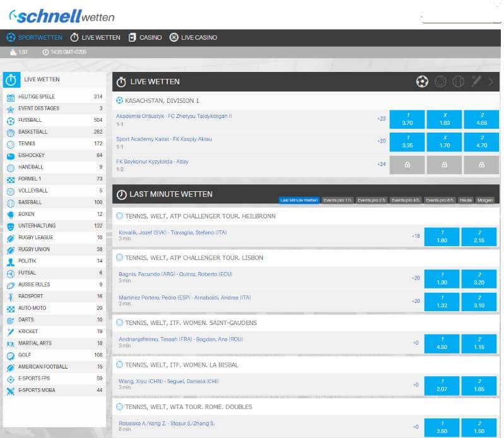Open Akademia Ontustyk - FC Zhetysu Taldykorgan II match
Screen dimensions: 504x438
(174, 116)
